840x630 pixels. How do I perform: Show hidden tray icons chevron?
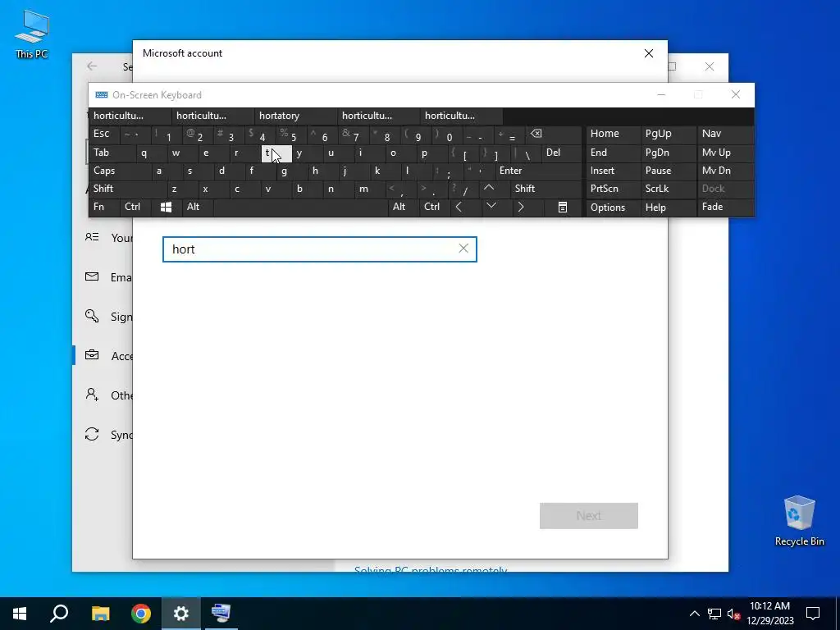tap(694, 614)
